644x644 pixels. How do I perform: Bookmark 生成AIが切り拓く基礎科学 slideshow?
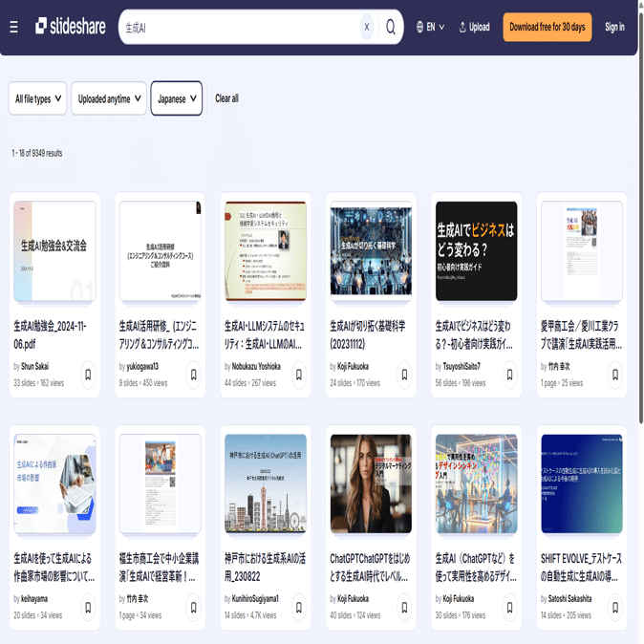(x=404, y=375)
